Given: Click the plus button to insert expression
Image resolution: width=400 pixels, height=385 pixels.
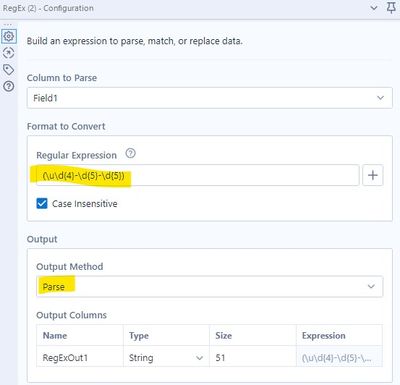Looking at the screenshot, I should 373,175.
